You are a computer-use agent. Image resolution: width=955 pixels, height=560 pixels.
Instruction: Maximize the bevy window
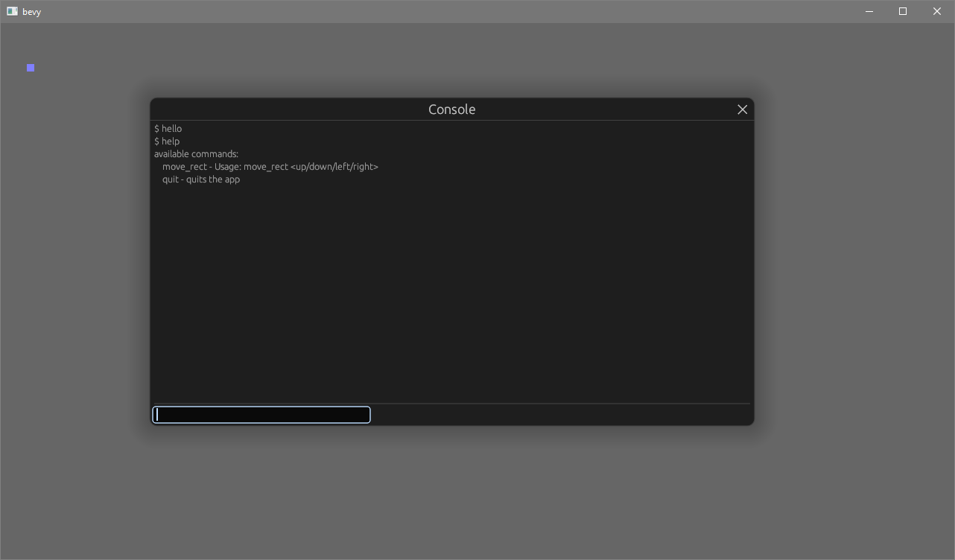click(903, 11)
